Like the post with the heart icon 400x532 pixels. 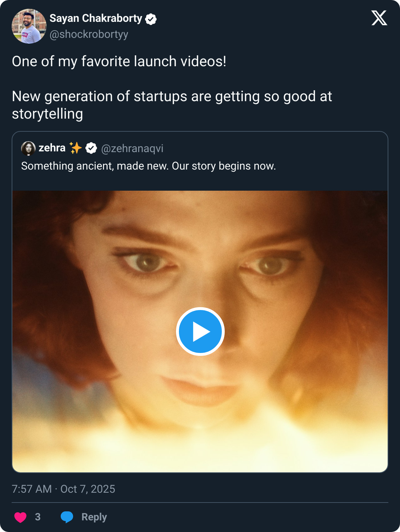(x=20, y=517)
